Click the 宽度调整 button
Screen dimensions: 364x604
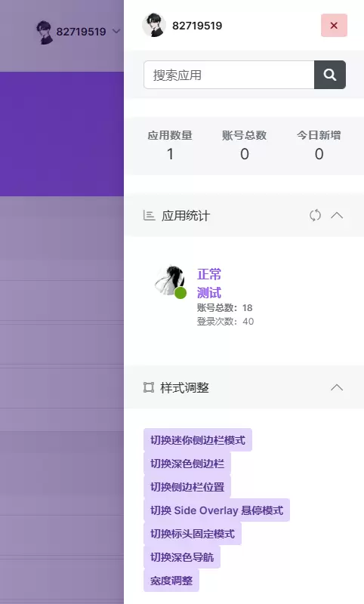(171, 581)
